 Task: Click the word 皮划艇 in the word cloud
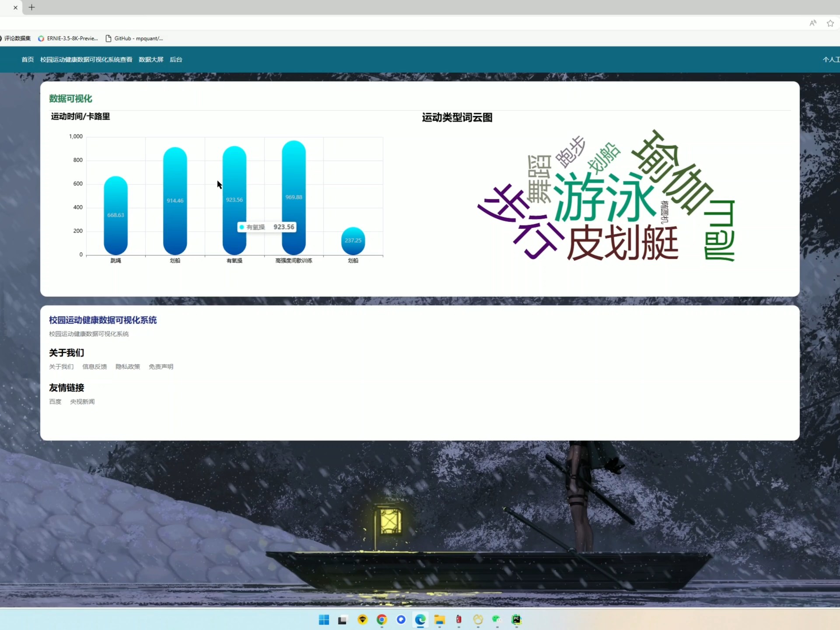[623, 243]
